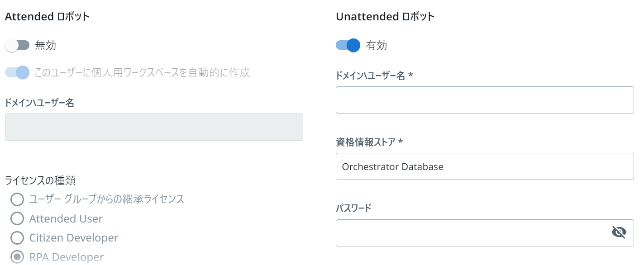Toggle password visibility eye icon
The height and width of the screenshot is (265, 644).
[619, 232]
